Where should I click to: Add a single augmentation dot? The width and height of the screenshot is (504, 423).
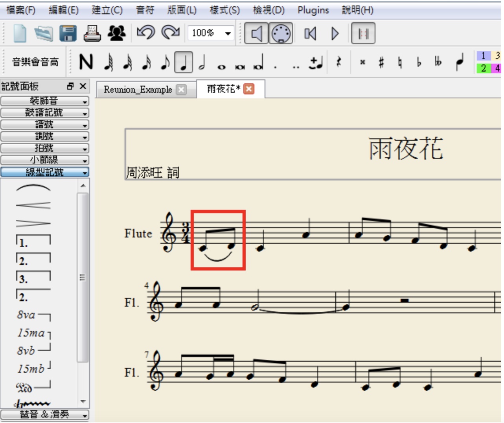coord(275,67)
